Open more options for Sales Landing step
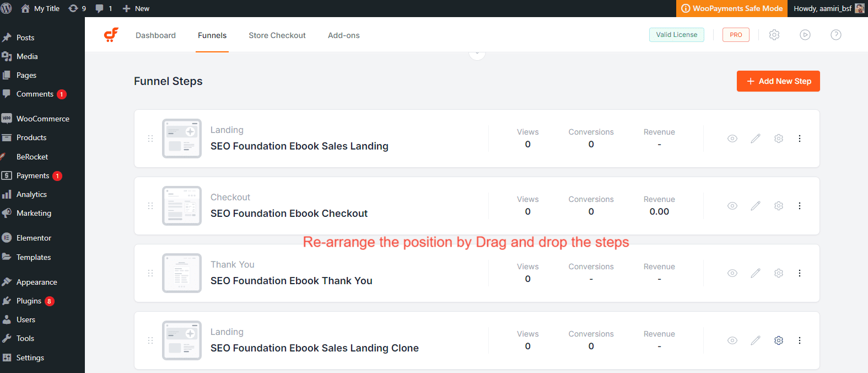This screenshot has width=868, height=373. (800, 138)
